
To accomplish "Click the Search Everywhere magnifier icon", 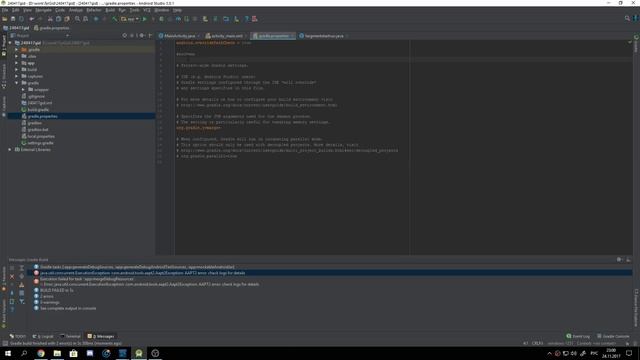I will (x=627, y=18).
